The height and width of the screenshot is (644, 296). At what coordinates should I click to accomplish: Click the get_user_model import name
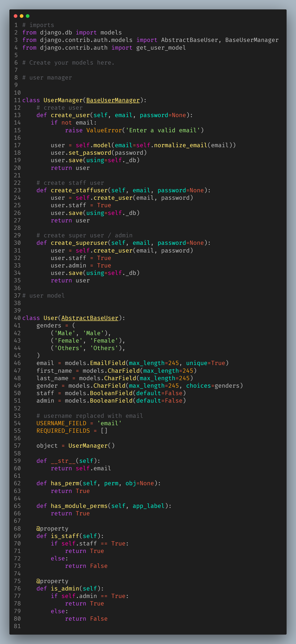click(161, 47)
